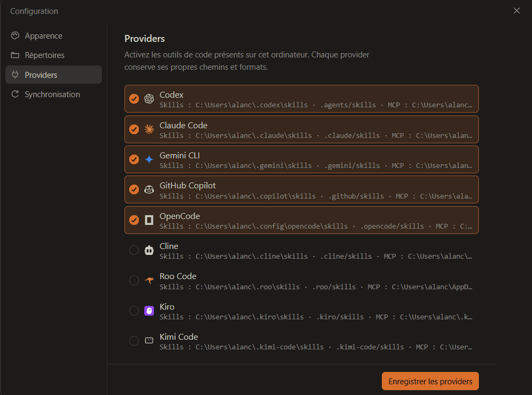Close the Configuration dialog
532x395 pixels.
(516, 11)
